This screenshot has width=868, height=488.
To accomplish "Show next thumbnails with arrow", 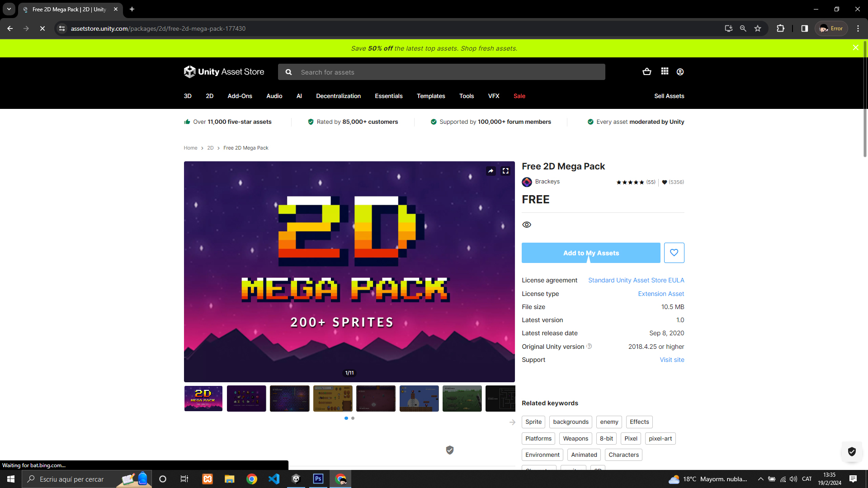I will (512, 422).
